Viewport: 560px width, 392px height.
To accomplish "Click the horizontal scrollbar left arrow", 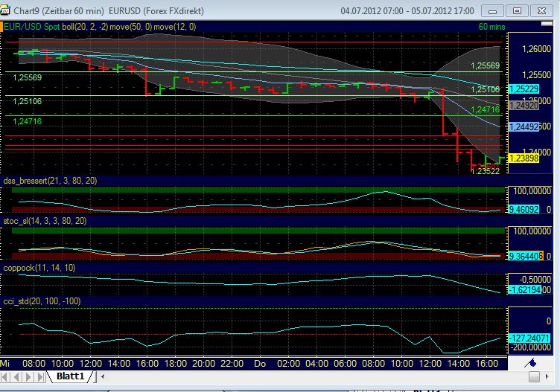I will tap(103, 376).
